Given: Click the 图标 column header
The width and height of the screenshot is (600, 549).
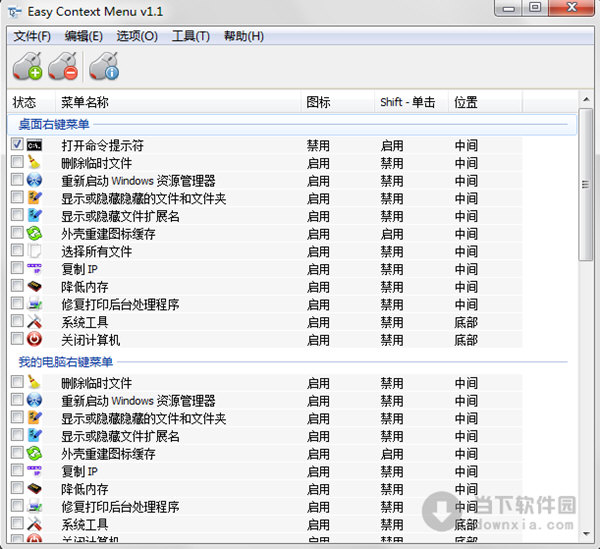Looking at the screenshot, I should click(337, 102).
